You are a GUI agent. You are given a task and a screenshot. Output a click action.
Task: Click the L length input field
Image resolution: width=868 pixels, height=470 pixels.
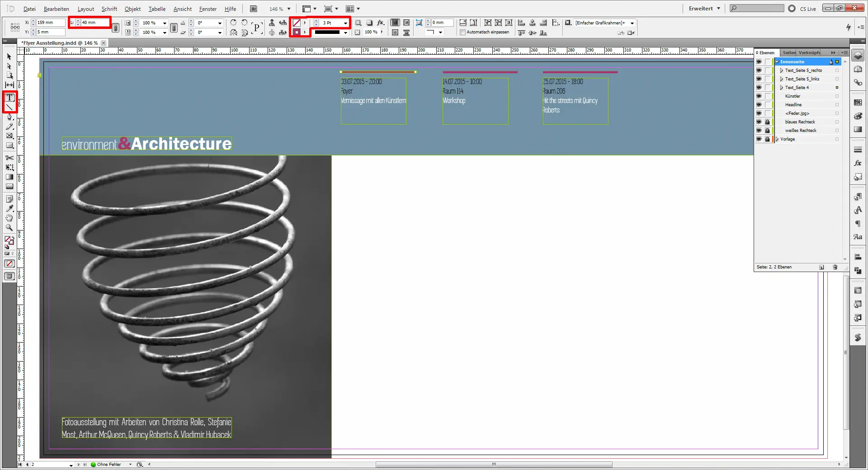pos(94,23)
